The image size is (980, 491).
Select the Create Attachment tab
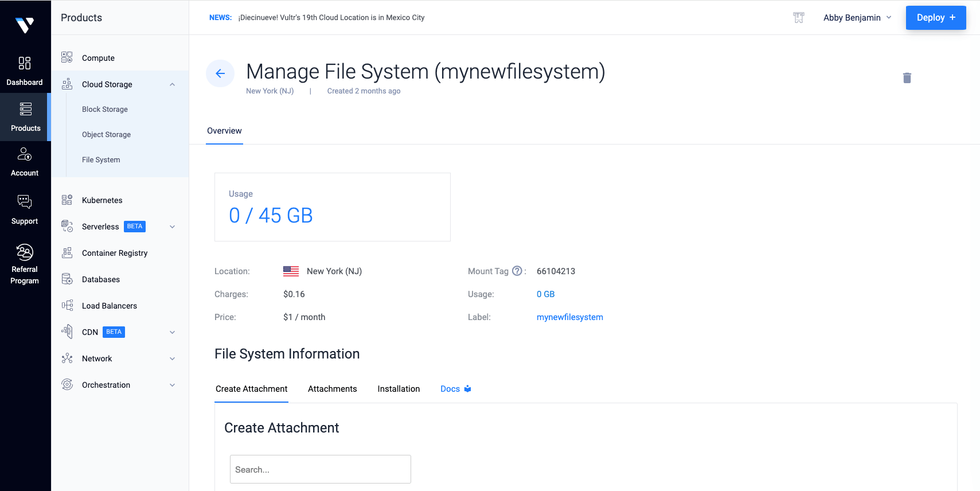(251, 389)
